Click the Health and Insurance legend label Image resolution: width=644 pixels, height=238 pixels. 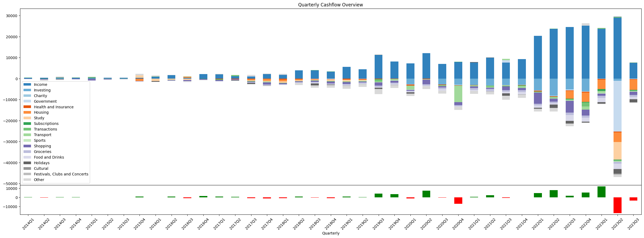click(54, 107)
